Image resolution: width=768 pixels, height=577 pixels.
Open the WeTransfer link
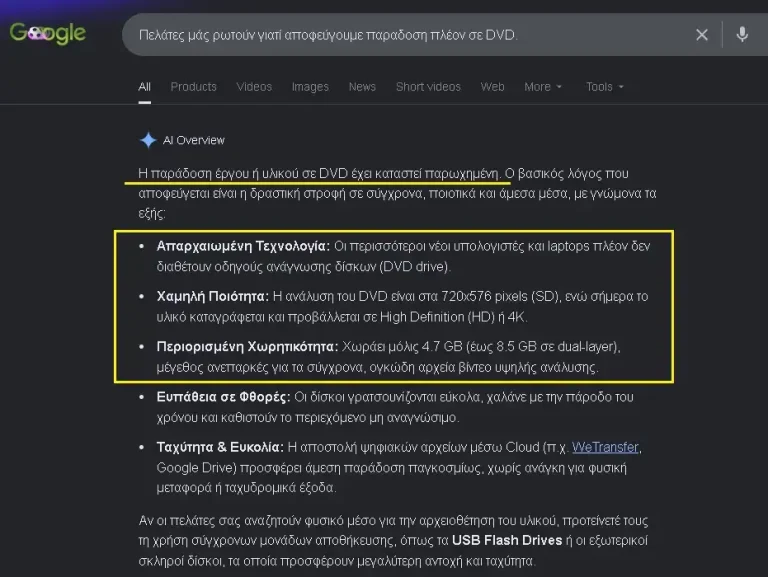(x=605, y=447)
